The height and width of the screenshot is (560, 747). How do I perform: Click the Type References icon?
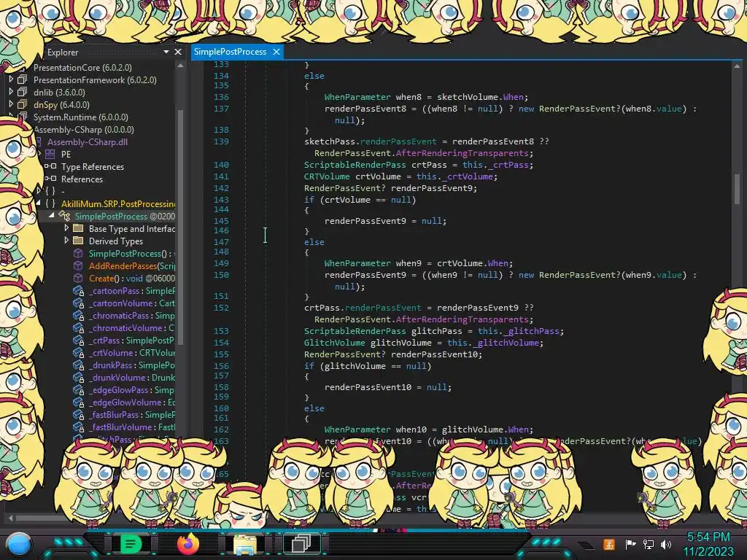coord(50,166)
